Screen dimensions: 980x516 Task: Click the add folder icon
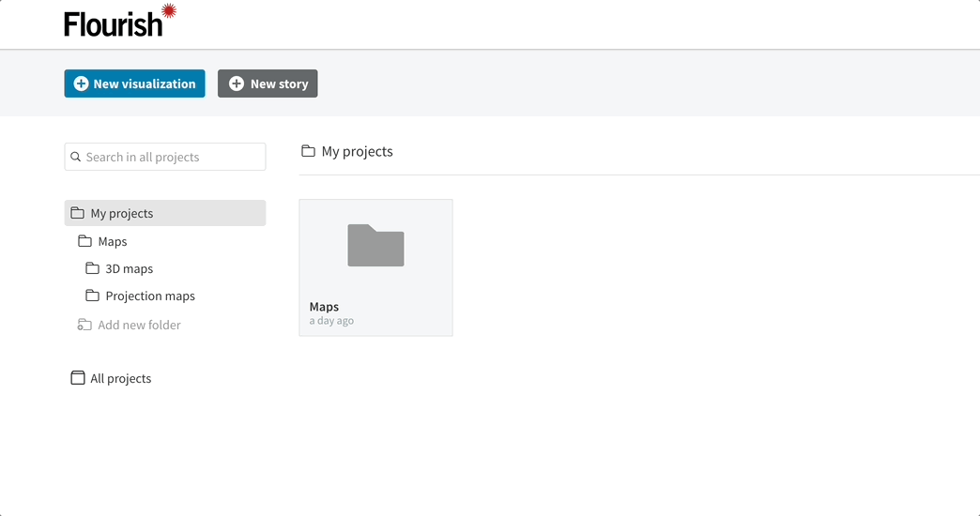tap(84, 325)
